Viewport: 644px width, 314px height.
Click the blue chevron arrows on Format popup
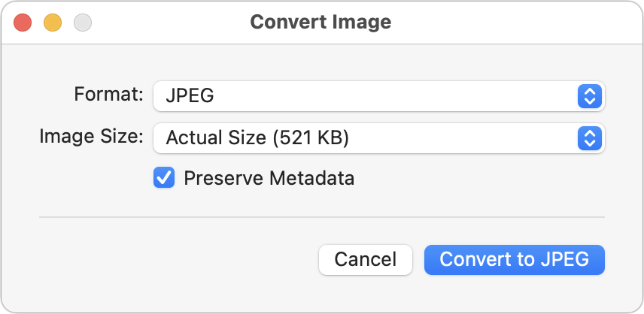590,95
